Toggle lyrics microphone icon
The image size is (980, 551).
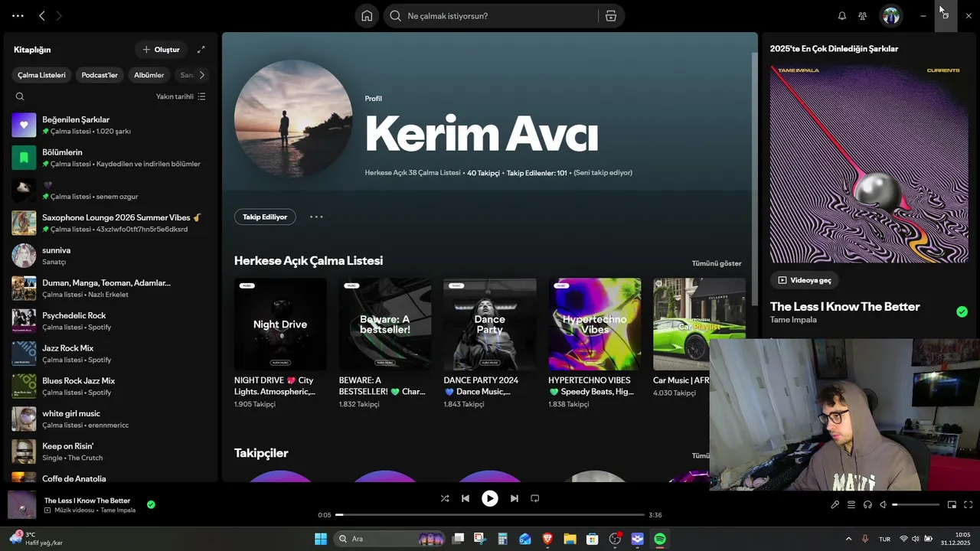coord(835,504)
